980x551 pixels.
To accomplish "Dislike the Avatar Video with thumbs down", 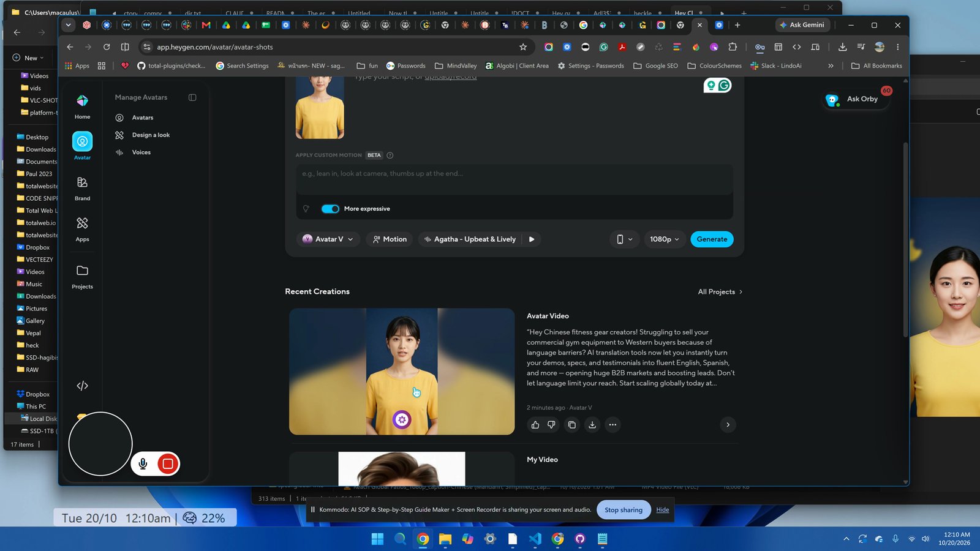I will [551, 425].
